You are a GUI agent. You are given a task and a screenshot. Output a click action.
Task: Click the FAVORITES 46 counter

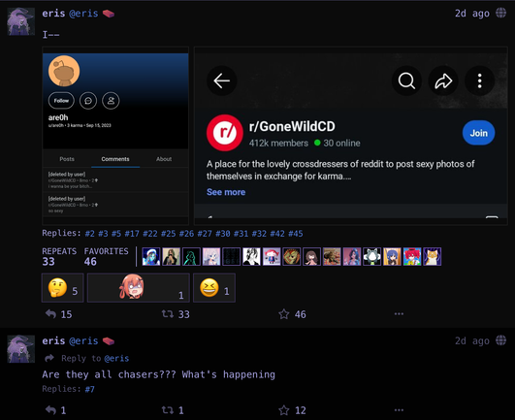pyautogui.click(x=106, y=256)
